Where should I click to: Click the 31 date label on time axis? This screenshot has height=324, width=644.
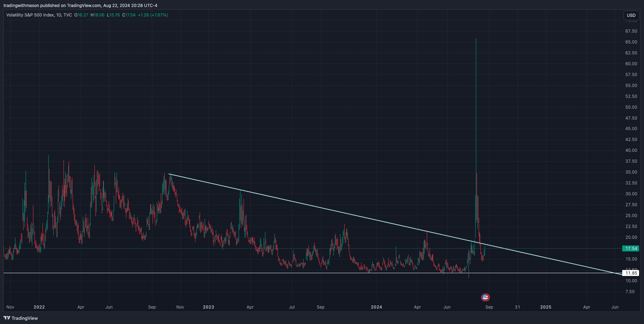(517, 307)
